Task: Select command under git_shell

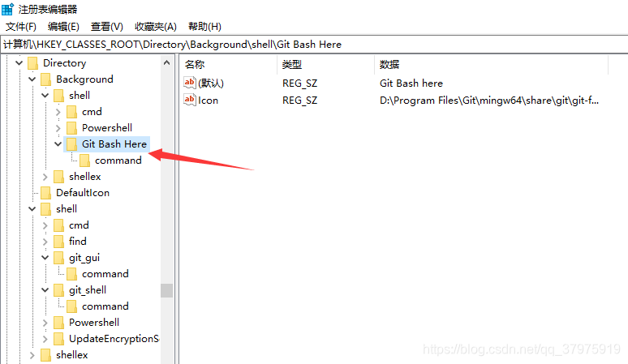Action: [105, 306]
